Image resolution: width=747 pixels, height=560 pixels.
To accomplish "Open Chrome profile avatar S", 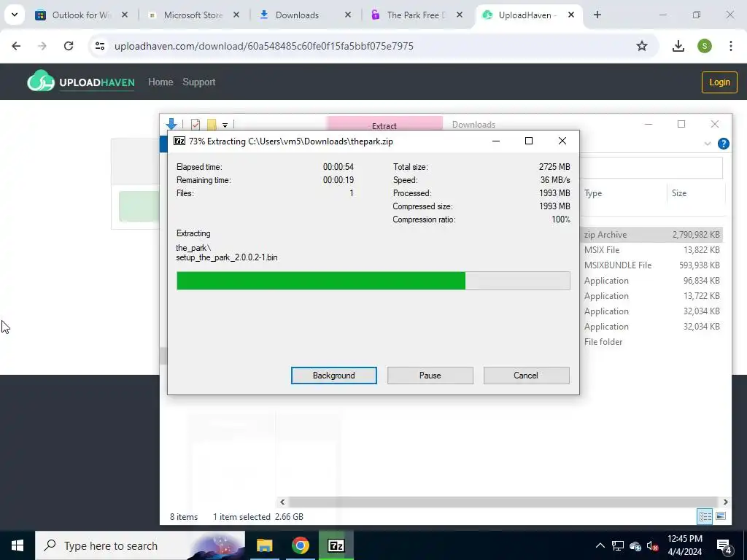I will [705, 46].
